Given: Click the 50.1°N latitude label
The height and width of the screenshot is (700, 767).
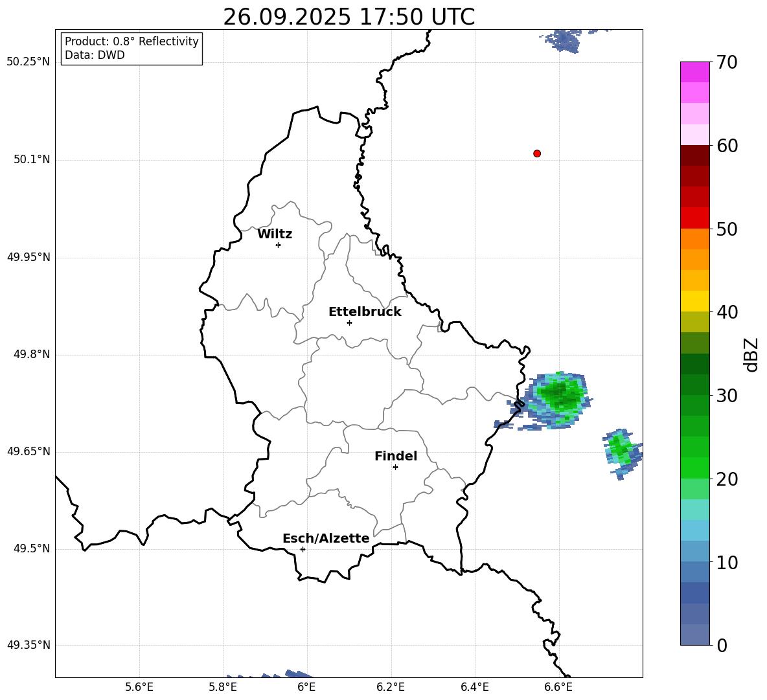Looking at the screenshot, I should tap(32, 160).
